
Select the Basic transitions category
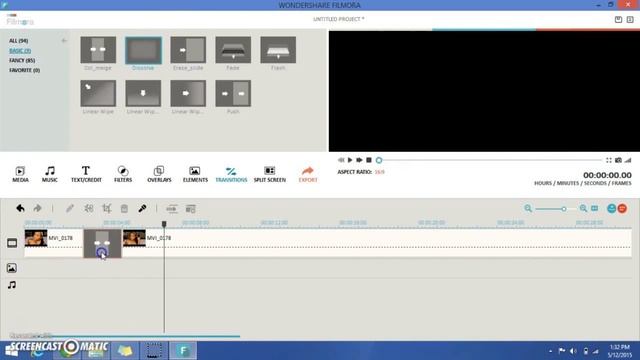tap(20, 51)
